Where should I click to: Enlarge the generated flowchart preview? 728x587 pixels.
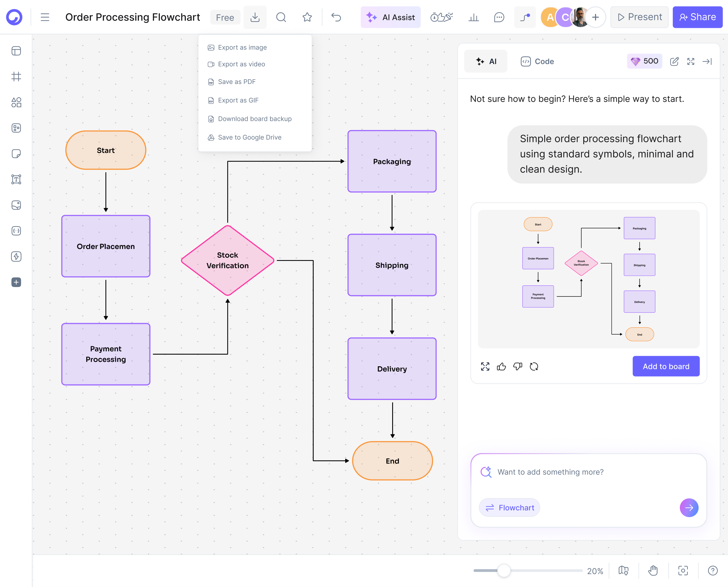[485, 366]
